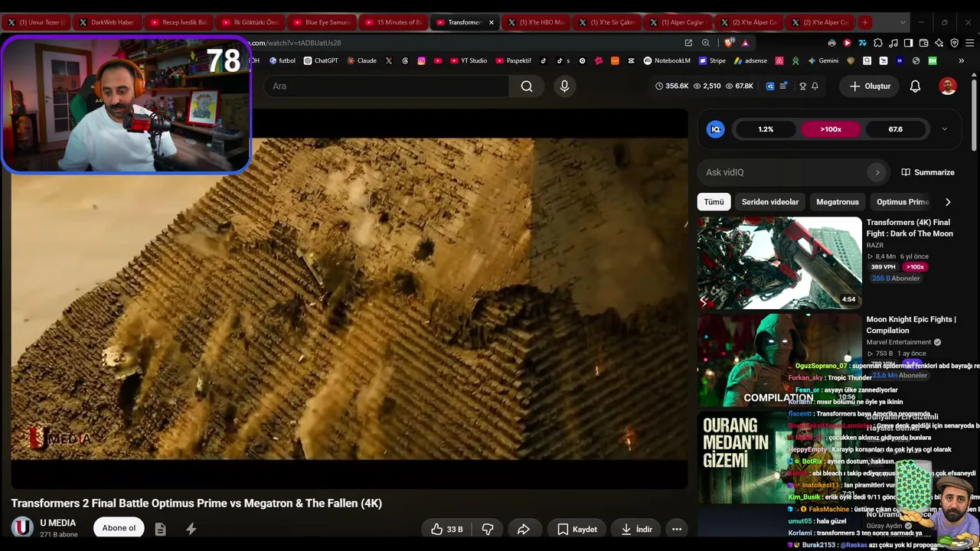Open the adsense bookmark
Image resolution: width=980 pixels, height=551 pixels.
coord(750,60)
